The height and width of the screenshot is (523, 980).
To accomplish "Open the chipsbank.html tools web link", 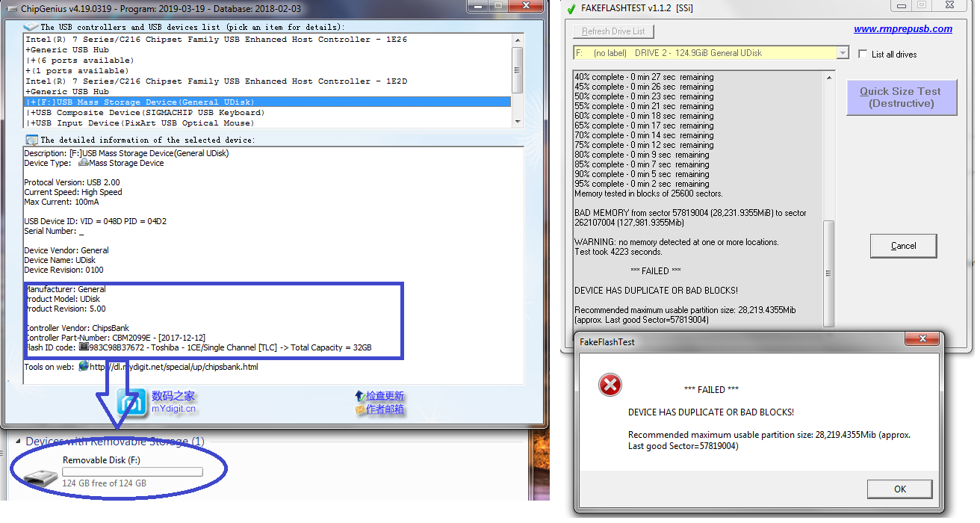I will (x=174, y=367).
